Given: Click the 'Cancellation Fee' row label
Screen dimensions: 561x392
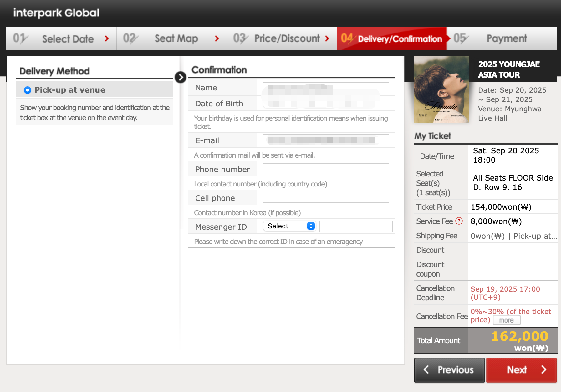Looking at the screenshot, I should [442, 316].
